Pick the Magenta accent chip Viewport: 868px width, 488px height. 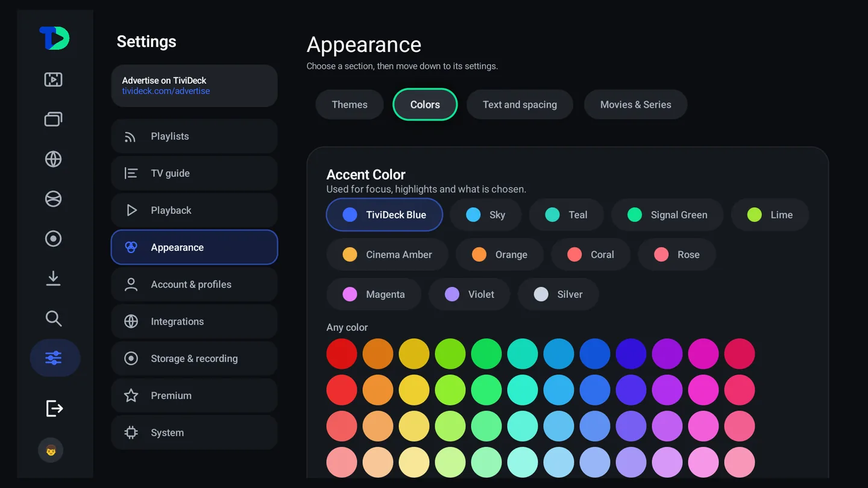coord(374,294)
